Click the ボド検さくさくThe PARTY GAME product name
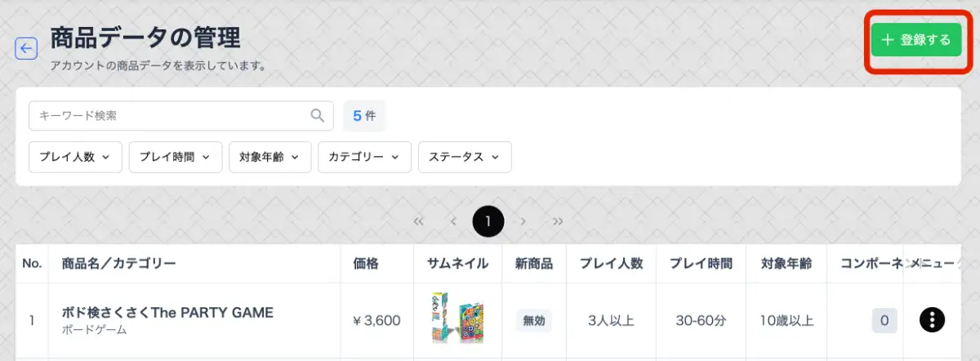 [x=167, y=313]
